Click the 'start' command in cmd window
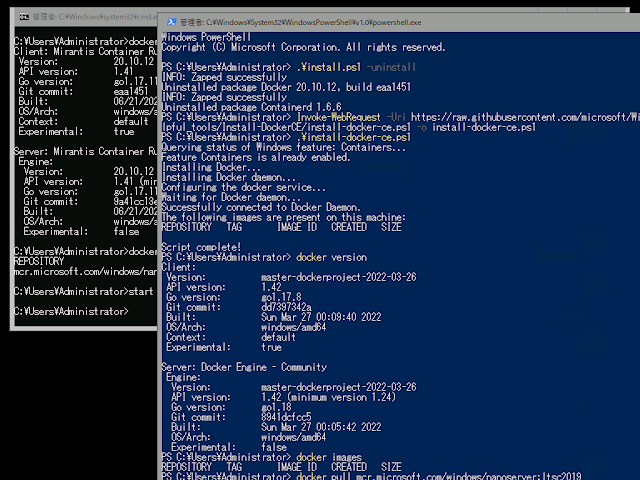640x480 pixels. tap(141, 291)
